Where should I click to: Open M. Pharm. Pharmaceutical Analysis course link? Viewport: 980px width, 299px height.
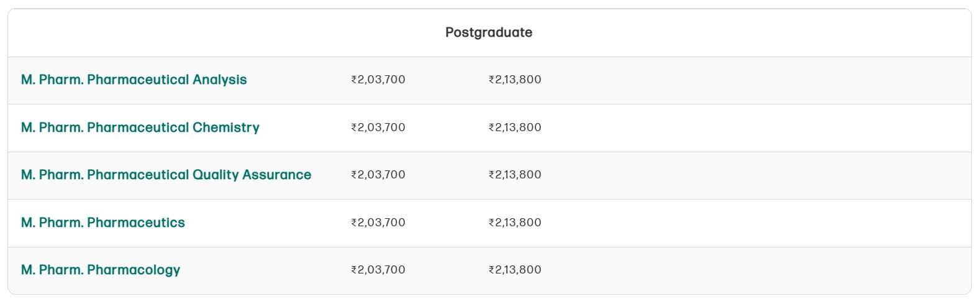(x=134, y=80)
